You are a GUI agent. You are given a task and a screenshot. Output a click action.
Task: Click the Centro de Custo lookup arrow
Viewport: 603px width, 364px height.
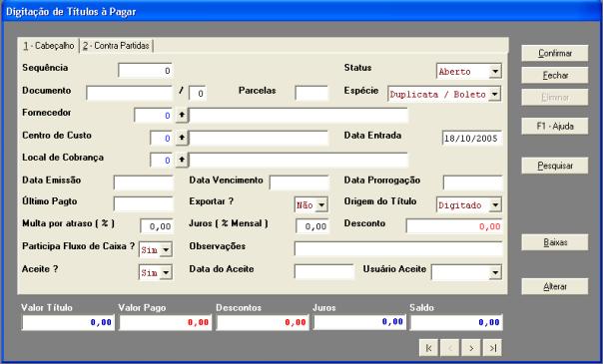point(182,138)
